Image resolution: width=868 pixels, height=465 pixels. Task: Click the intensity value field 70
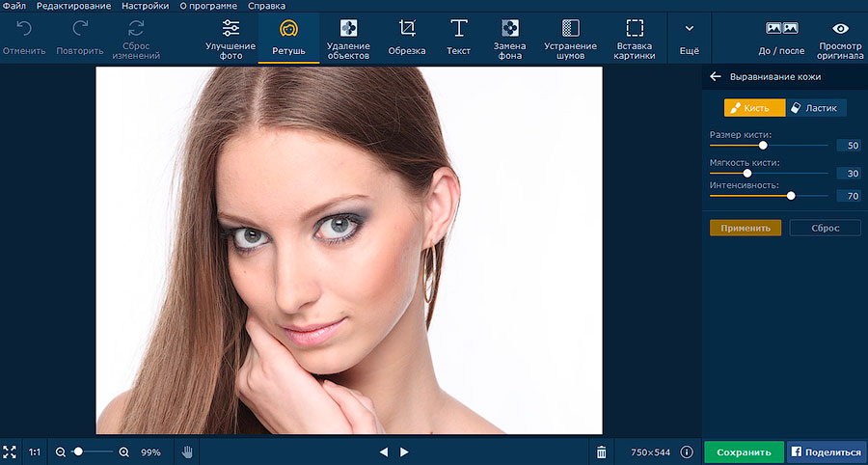pyautogui.click(x=849, y=196)
